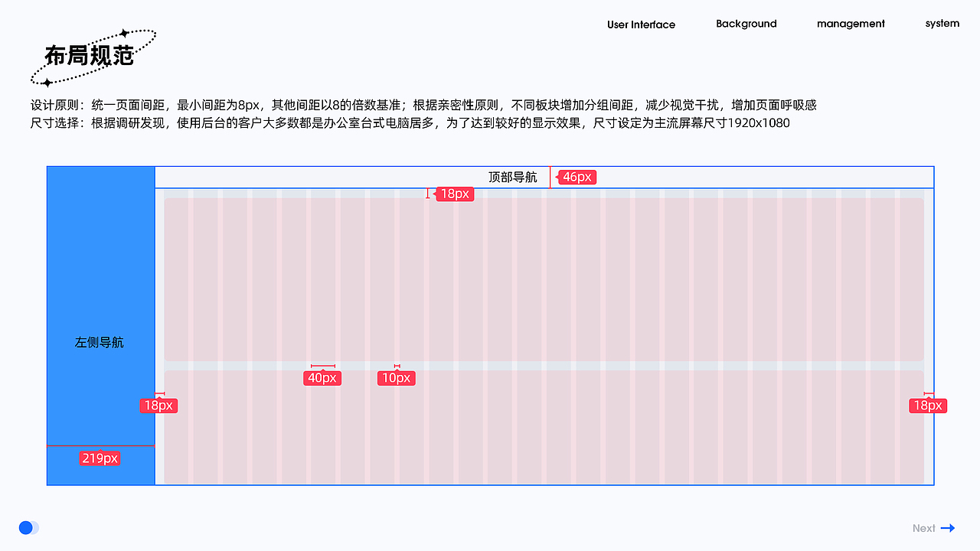Viewport: 980px width, 551px height.
Task: Select the system header text
Action: tap(942, 24)
